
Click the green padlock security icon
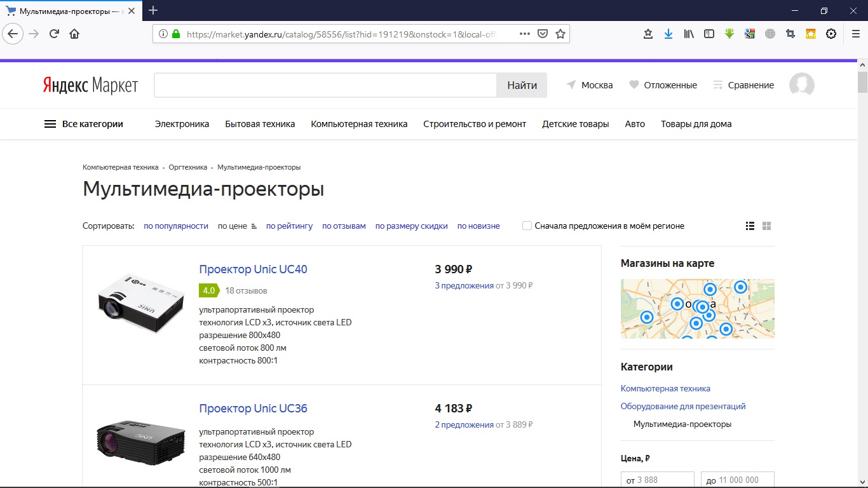click(176, 34)
